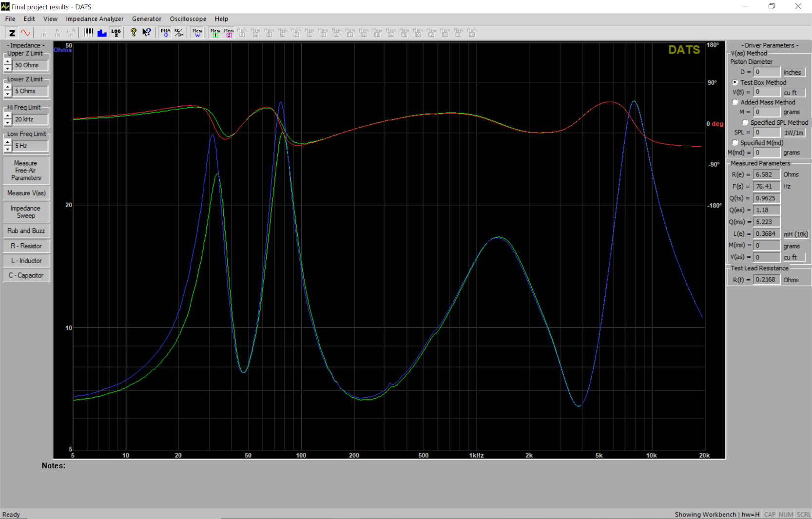The height and width of the screenshot is (519, 812).
Task: Click the F(s) 76.41 Hz field
Action: coord(767,186)
